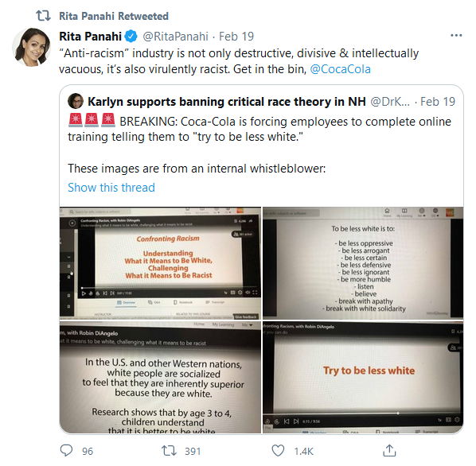This screenshot has height=466, width=476.
Task: Open the 'Try to be less white' image
Action: point(363,378)
